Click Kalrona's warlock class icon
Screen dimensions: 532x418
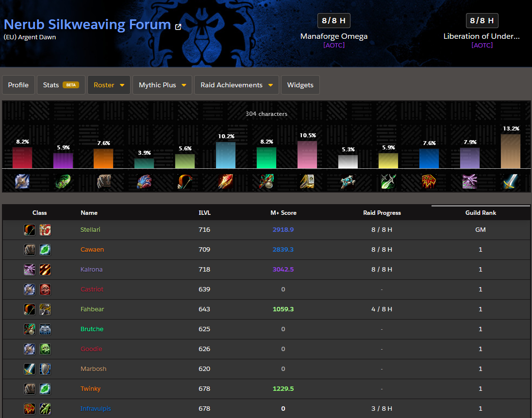point(30,270)
